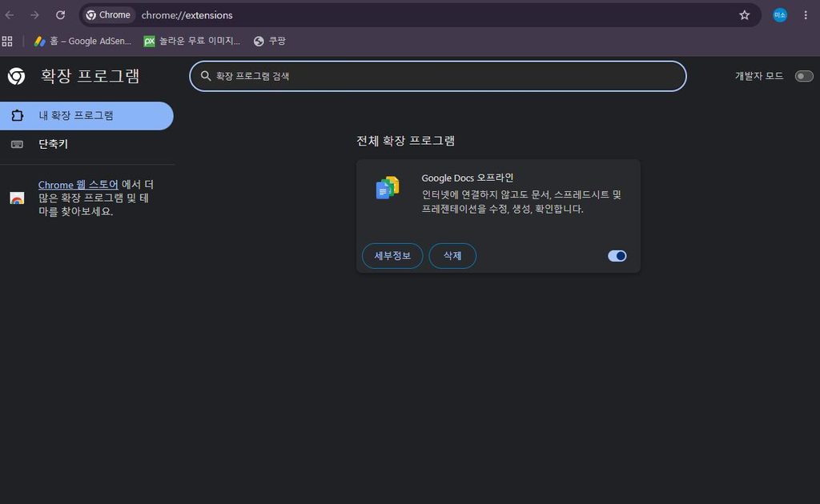The width and height of the screenshot is (820, 504).
Task: Open the Chrome 웹 스토어 link
Action: tap(78, 184)
